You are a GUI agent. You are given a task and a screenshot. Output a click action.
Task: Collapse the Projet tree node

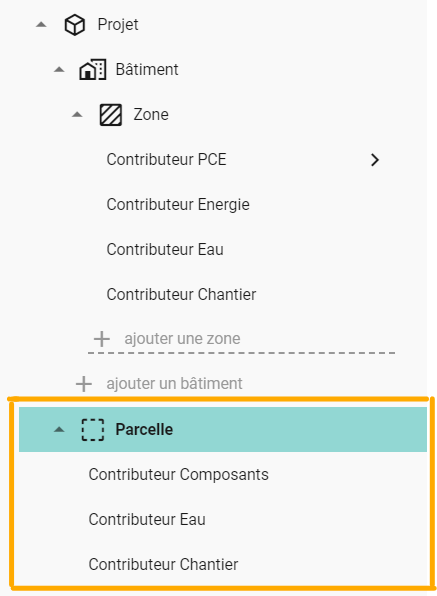pyautogui.click(x=41, y=25)
